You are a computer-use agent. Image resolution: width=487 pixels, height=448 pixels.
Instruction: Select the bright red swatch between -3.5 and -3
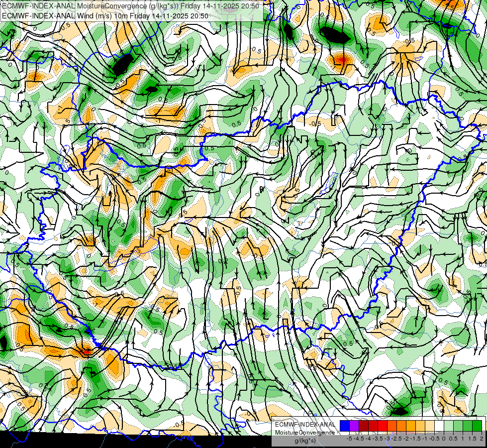click(383, 426)
